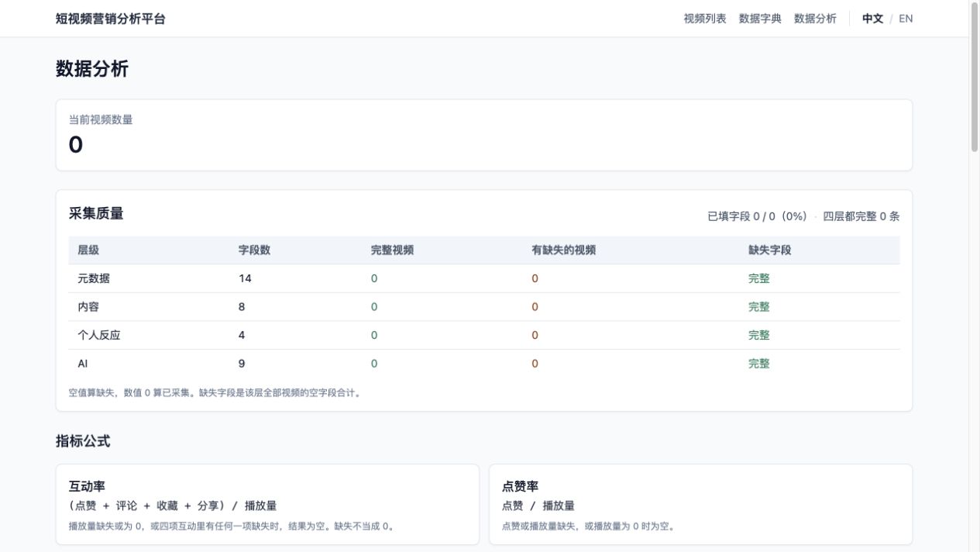Select the 个人反应 row label
Viewport: 980px width, 552px height.
[x=99, y=335]
